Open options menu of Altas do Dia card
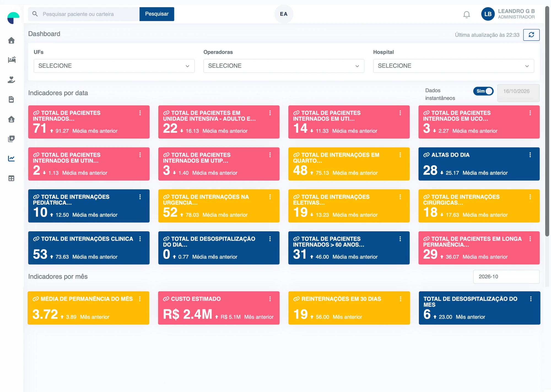 pyautogui.click(x=530, y=155)
